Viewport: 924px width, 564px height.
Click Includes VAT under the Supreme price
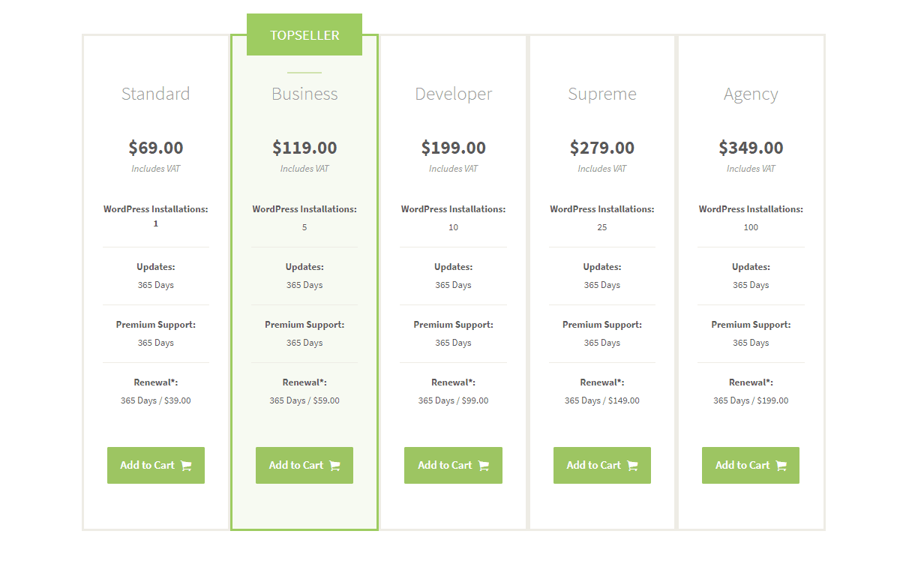tap(602, 168)
